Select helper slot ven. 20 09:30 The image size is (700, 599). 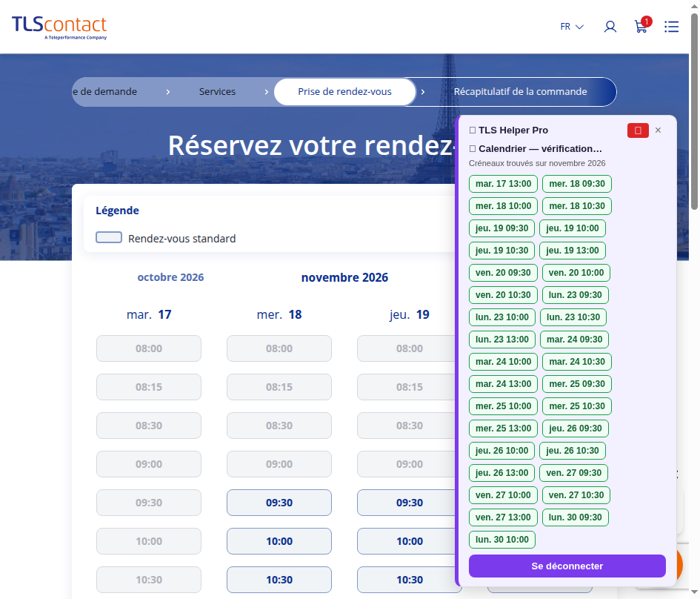[503, 273]
